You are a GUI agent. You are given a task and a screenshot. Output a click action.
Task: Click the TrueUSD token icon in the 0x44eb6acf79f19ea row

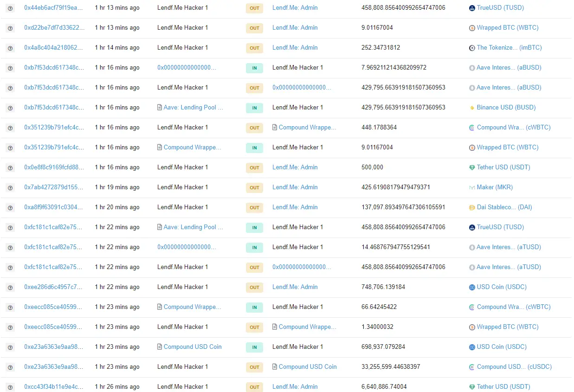[x=472, y=8]
